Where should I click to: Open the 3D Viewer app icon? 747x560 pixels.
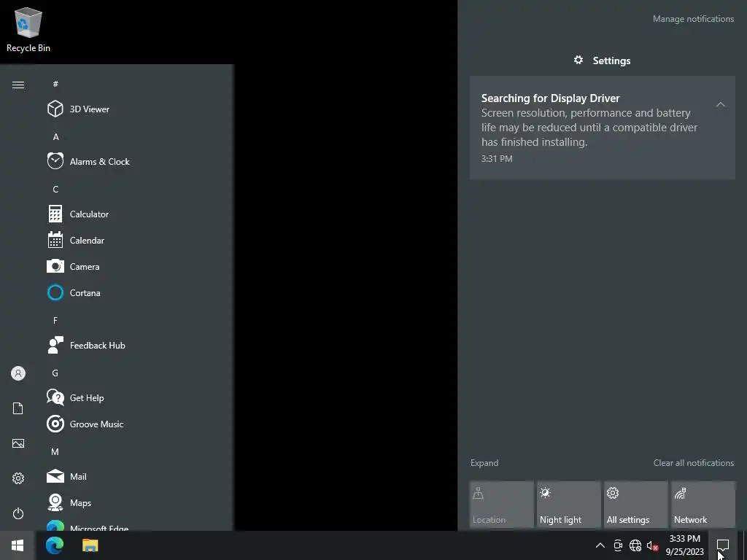[55, 109]
